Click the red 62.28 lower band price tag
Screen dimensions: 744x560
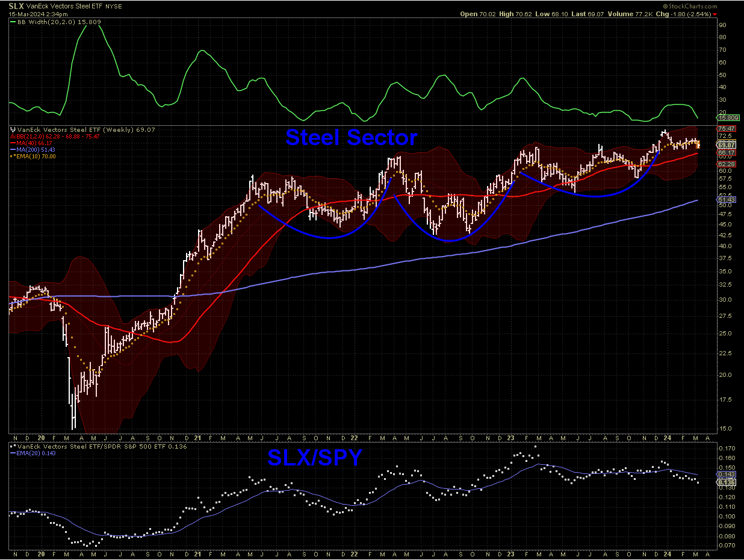pos(726,164)
